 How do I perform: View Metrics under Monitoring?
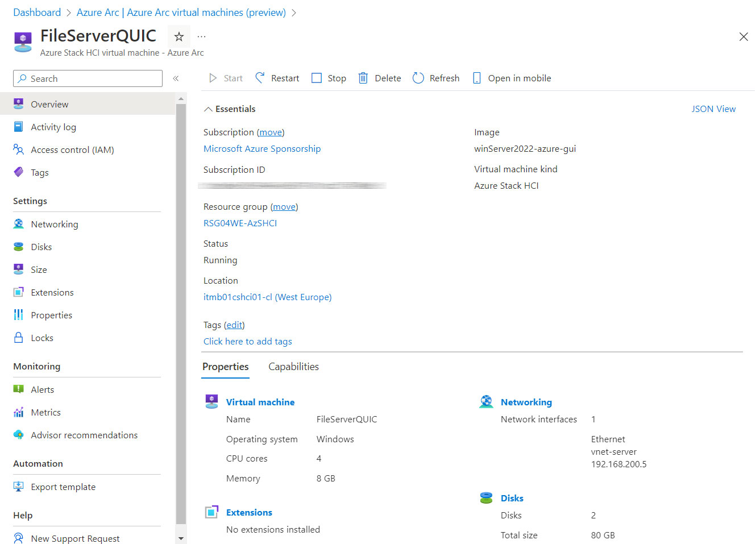coord(44,412)
